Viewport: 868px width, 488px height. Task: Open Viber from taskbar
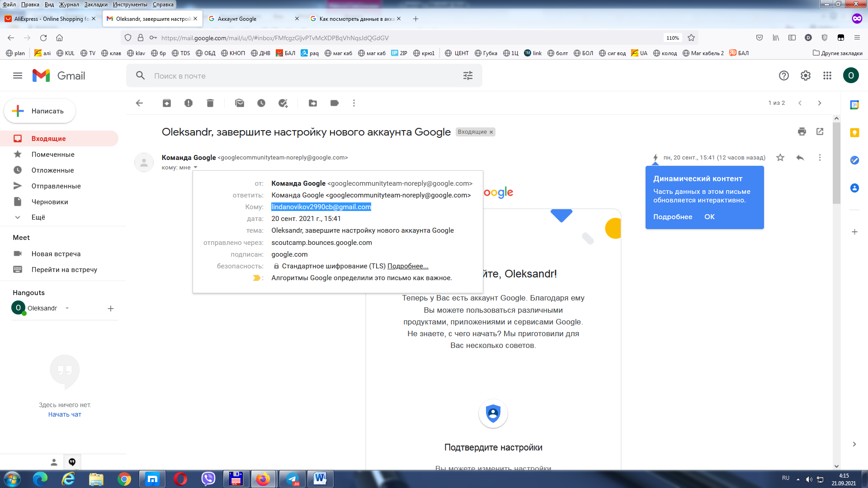pyautogui.click(x=208, y=479)
